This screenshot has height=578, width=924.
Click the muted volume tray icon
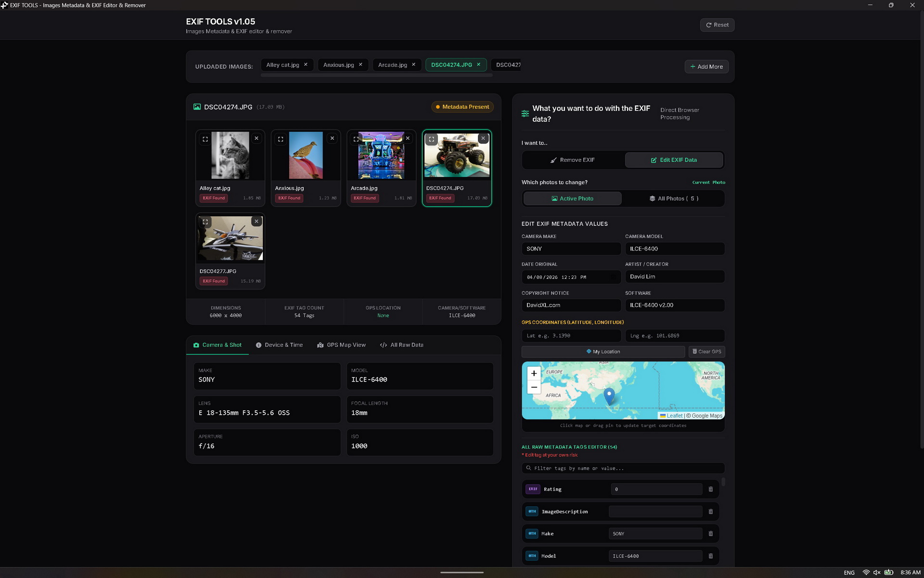tap(877, 572)
